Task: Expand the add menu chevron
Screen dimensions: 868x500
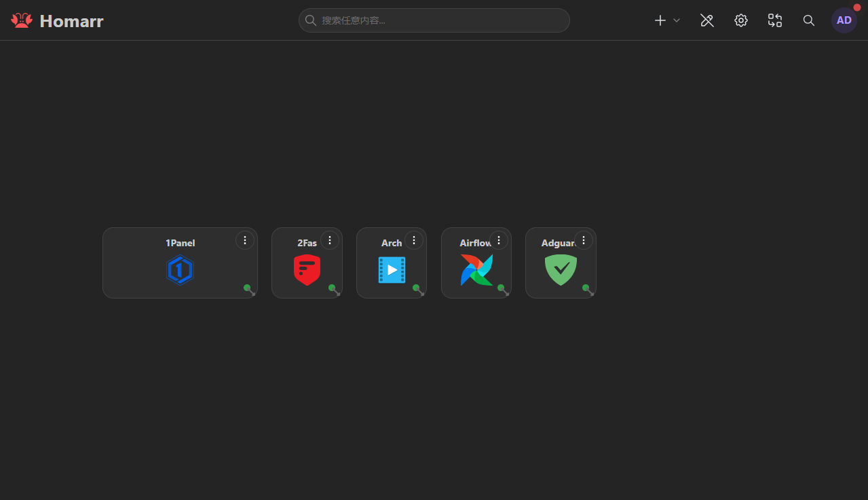Action: click(677, 20)
